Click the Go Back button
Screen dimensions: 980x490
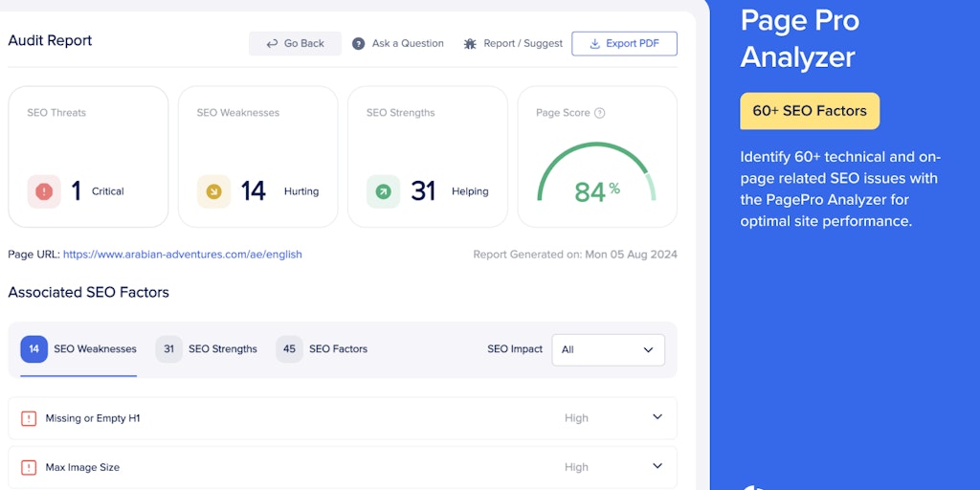pyautogui.click(x=295, y=44)
